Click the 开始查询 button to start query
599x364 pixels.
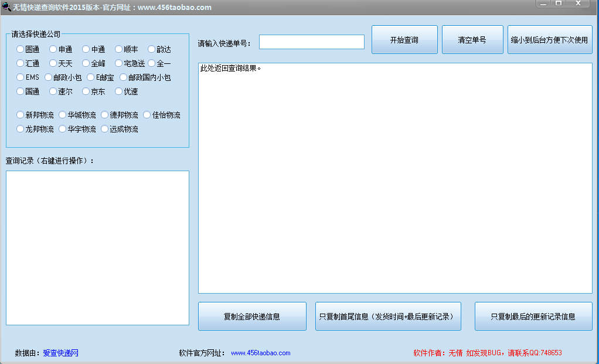pyautogui.click(x=404, y=39)
